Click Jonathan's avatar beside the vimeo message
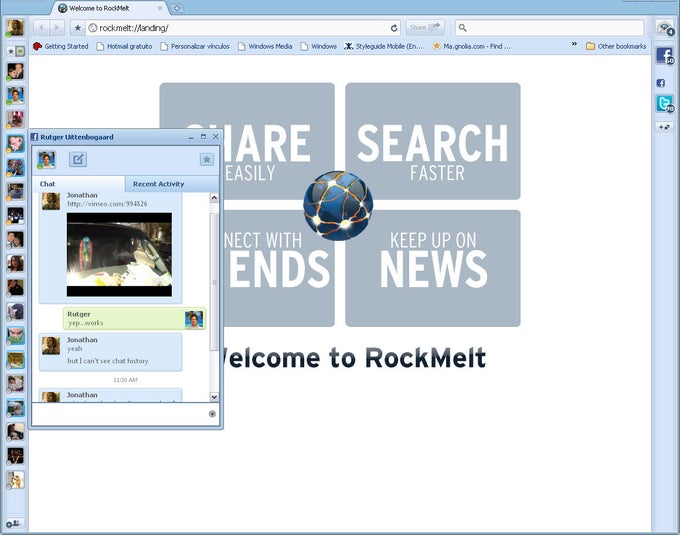Viewport: 680px width, 535px height. coord(51,201)
